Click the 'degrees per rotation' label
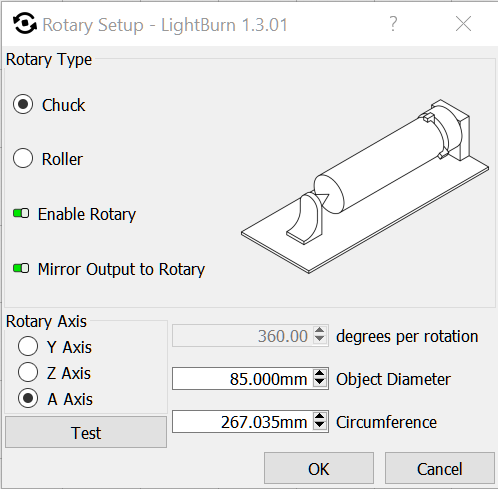This screenshot has width=498, height=489. click(407, 336)
